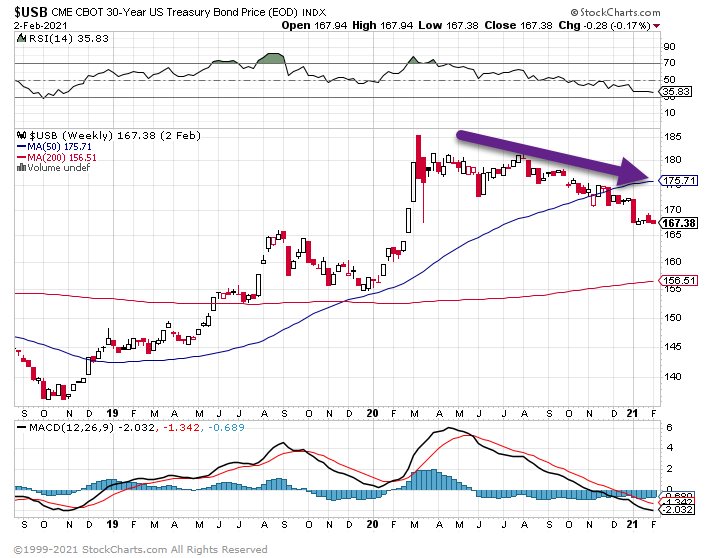Click the 4 level on MACD axis

pos(669,447)
